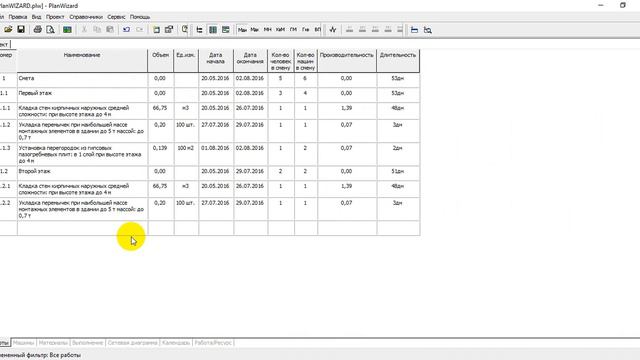Image resolution: width=640 pixels, height=360 pixels.
Task: Click the 'ГМ' toolbar button
Action: tap(293, 30)
